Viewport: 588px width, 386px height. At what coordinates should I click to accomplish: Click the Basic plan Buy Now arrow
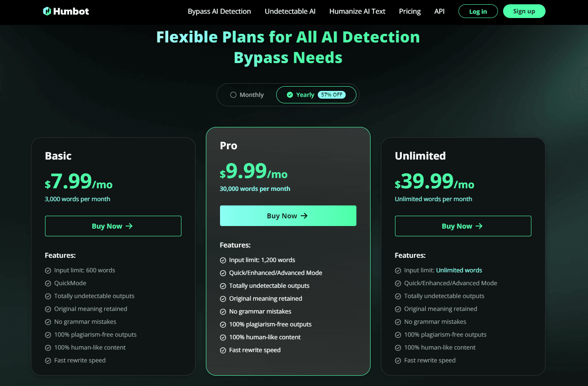[x=129, y=226]
